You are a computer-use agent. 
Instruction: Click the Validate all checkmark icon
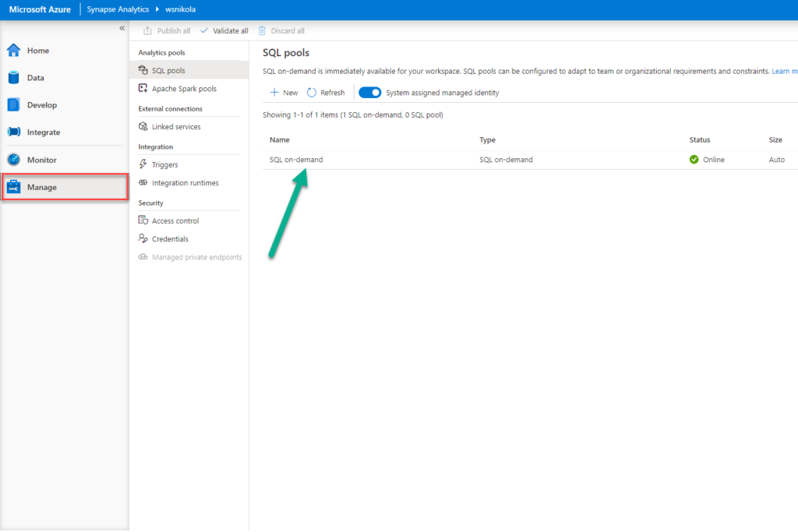204,30
